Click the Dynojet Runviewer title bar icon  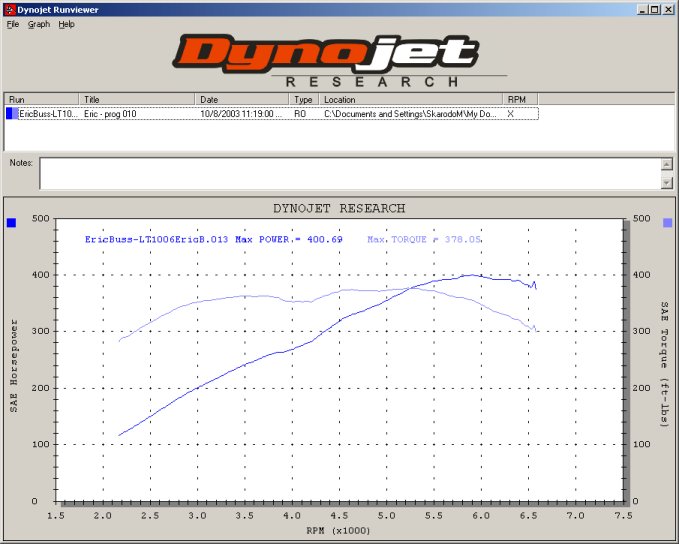coord(10,9)
